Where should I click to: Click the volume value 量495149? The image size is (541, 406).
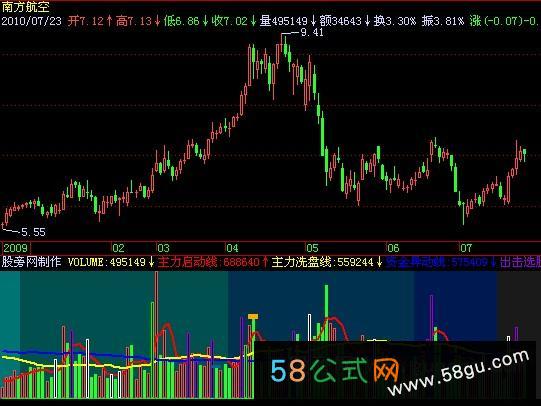(283, 21)
